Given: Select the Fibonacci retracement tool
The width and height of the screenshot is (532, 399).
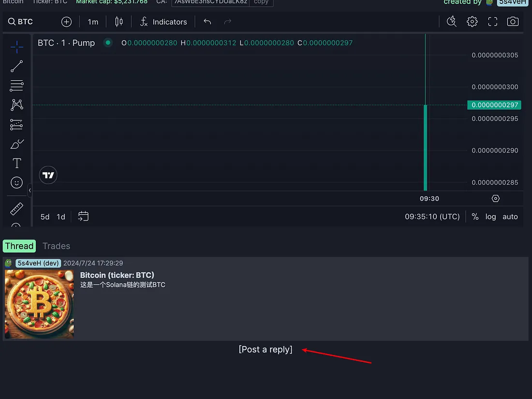Looking at the screenshot, I should coord(16,86).
